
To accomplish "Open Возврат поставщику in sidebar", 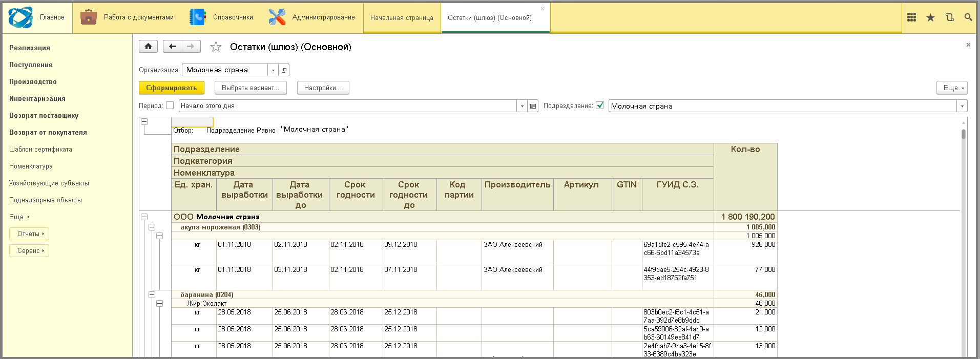I will click(44, 115).
